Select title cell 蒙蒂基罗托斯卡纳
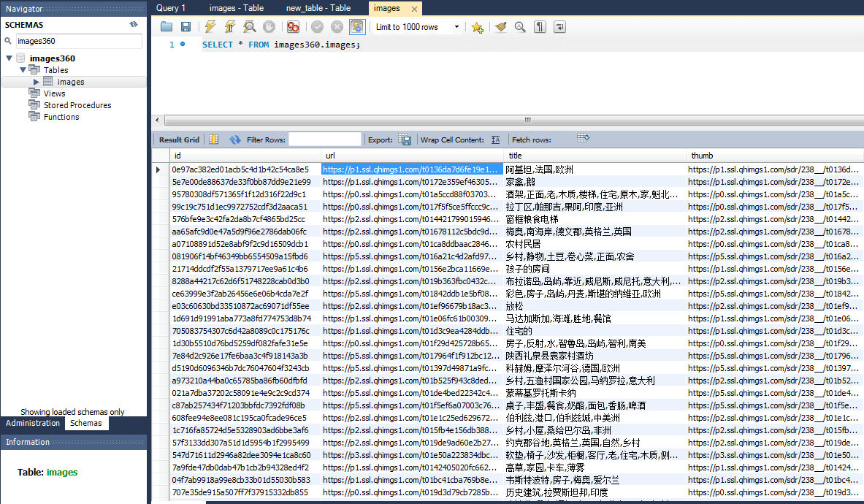 pyautogui.click(x=595, y=393)
